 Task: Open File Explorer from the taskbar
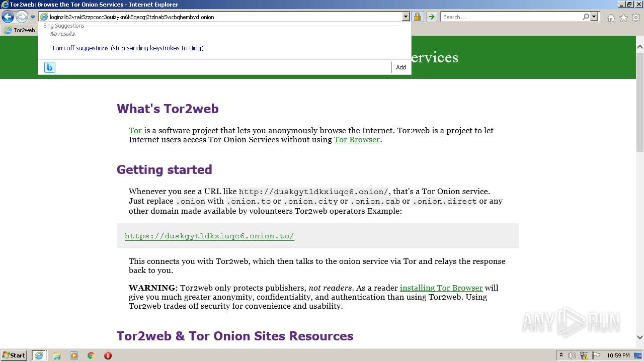57,355
